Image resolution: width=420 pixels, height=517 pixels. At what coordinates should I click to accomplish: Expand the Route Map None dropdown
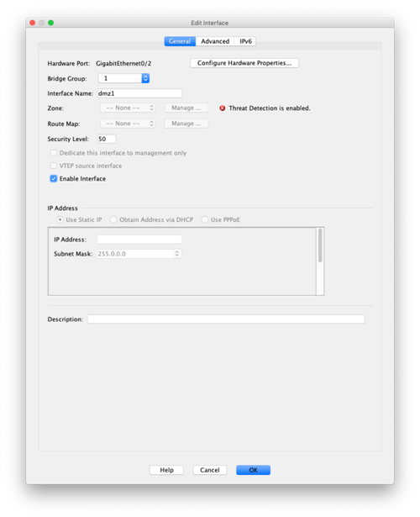point(128,124)
